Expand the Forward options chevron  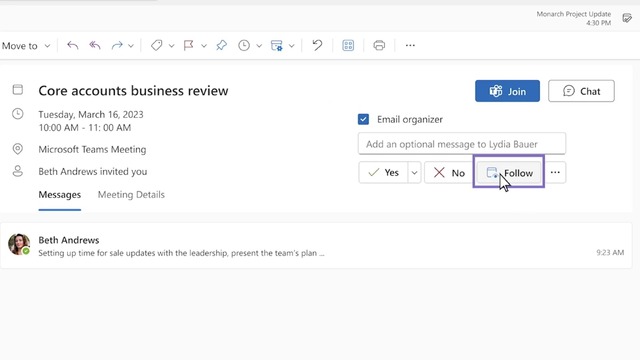tap(131, 46)
